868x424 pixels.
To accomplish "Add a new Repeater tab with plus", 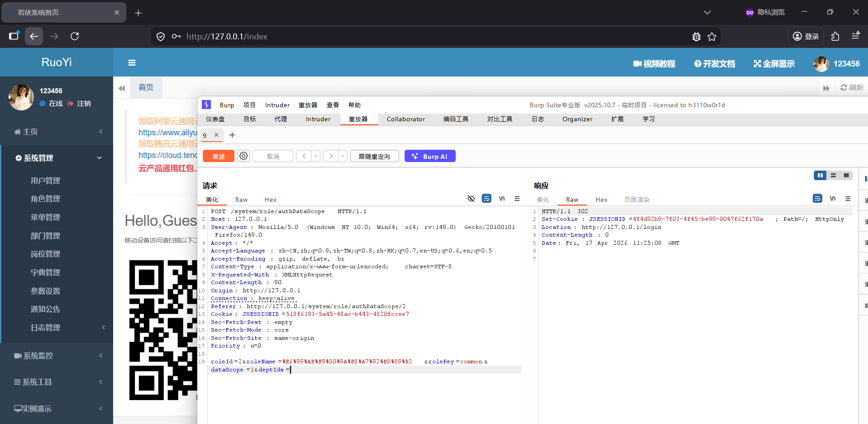I will pyautogui.click(x=232, y=135).
